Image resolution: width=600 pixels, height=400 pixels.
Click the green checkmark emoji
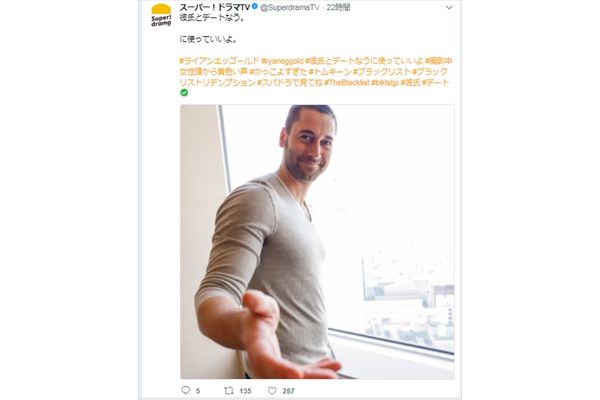(184, 93)
